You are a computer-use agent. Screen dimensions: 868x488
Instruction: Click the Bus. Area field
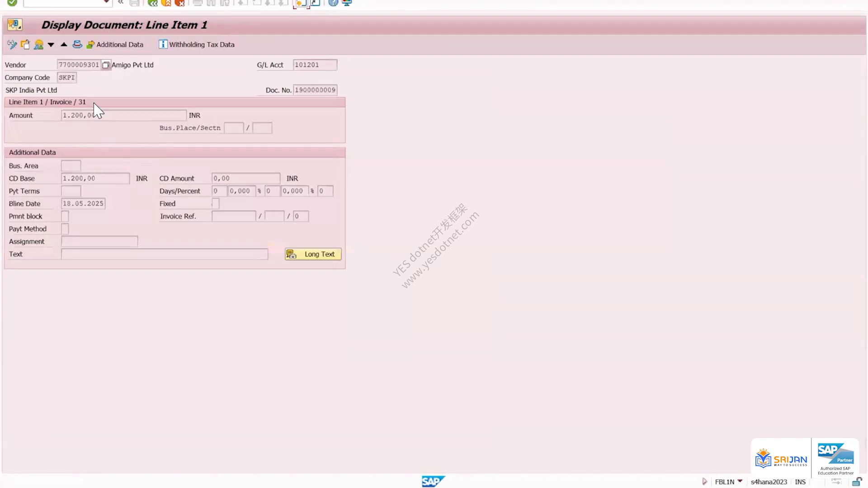[71, 166]
